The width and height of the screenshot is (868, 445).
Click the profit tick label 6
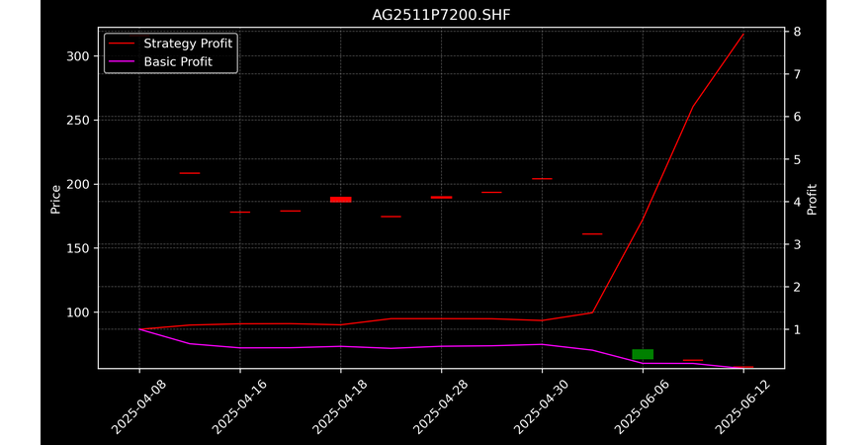[797, 117]
